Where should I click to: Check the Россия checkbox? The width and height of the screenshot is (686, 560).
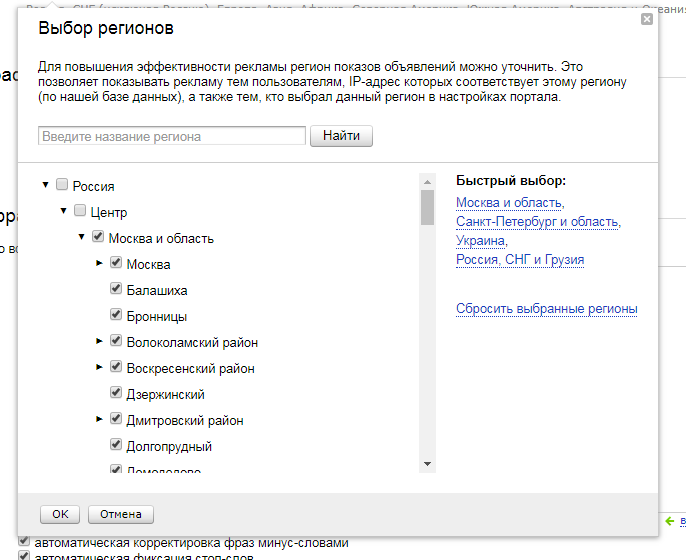point(62,185)
